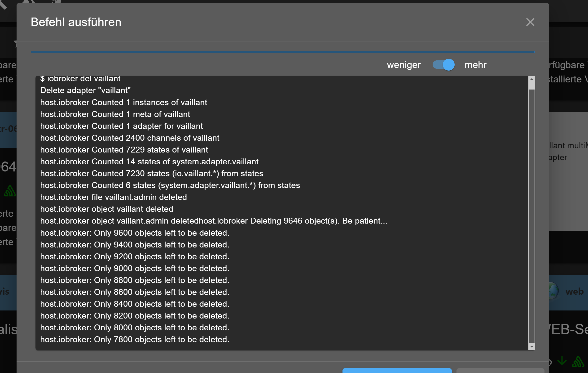Click 'Counted 1 meta of vaillant' line
588x373 pixels.
(x=115, y=114)
